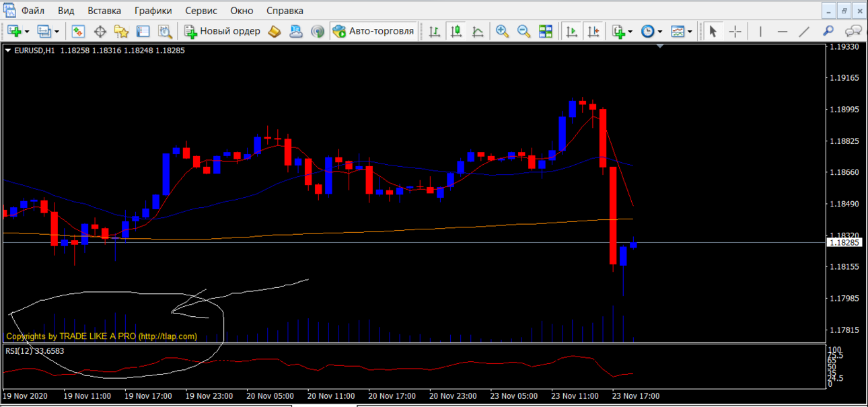Screen dimensions: 868x407
Task: Click the current price label 1.18285
Action: (x=844, y=242)
